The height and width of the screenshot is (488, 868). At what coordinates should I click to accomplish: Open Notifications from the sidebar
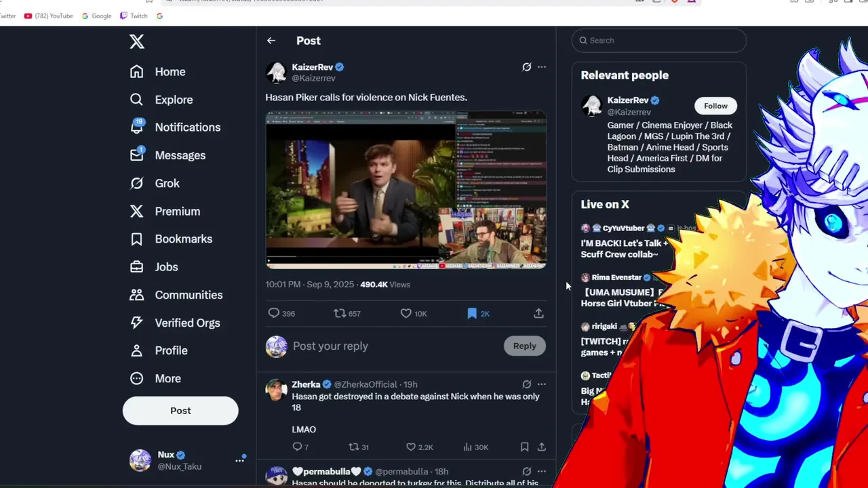pos(175,127)
